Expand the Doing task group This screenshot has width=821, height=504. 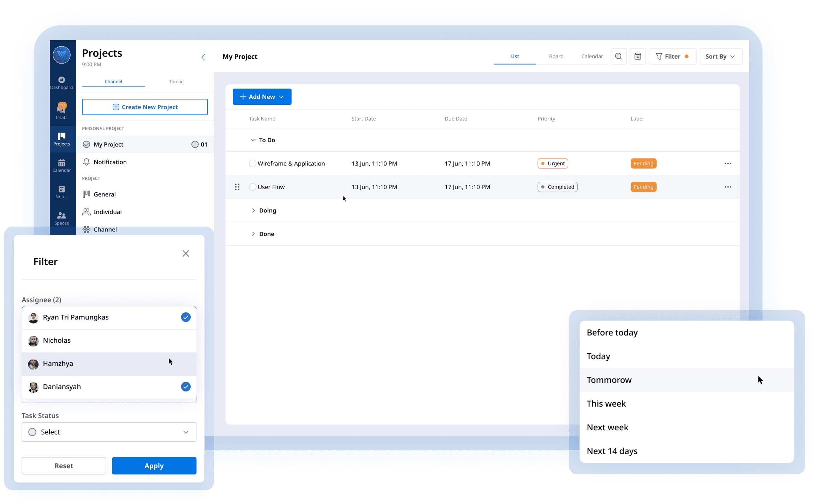pyautogui.click(x=253, y=210)
